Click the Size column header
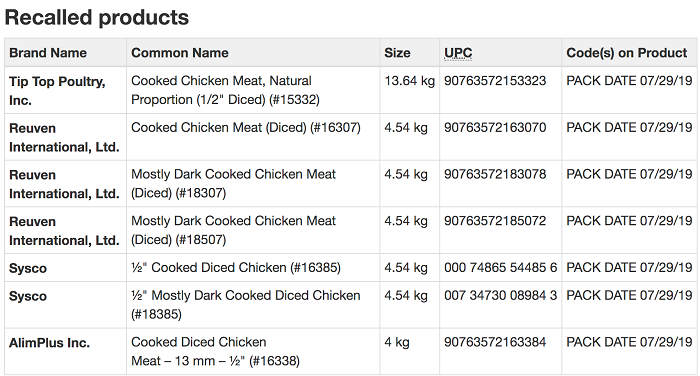This screenshot has width=700, height=376. pyautogui.click(x=397, y=53)
